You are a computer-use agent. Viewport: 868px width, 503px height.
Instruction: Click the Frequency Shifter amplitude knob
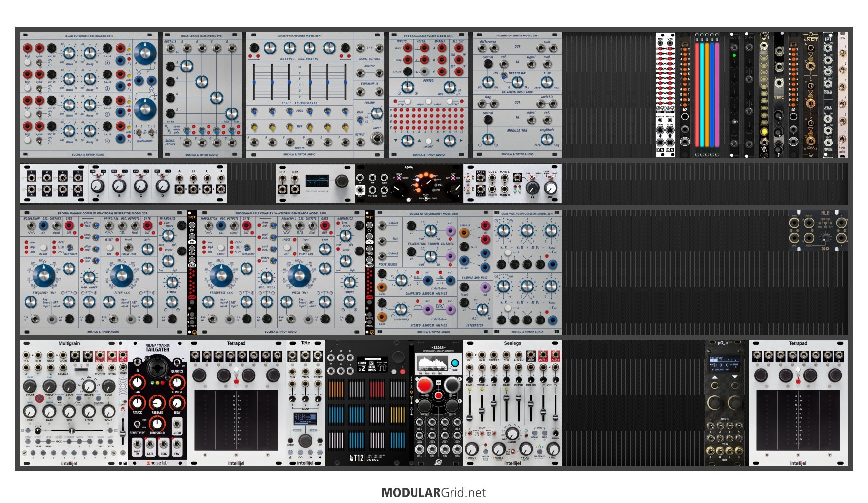click(x=547, y=139)
